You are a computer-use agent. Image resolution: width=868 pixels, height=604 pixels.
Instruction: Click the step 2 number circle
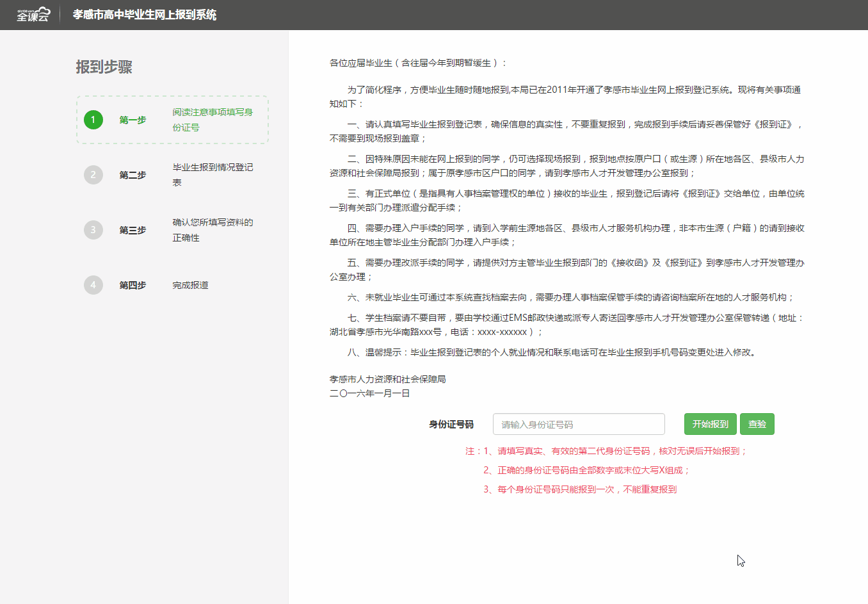(93, 175)
